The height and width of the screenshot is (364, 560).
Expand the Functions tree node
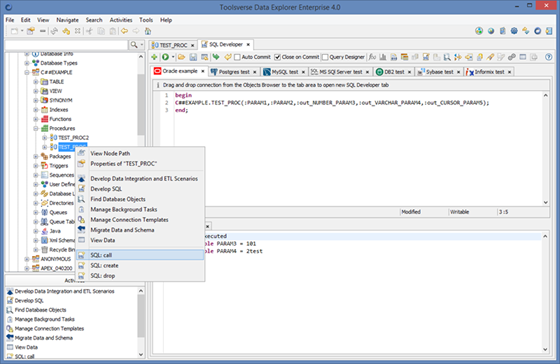[x=36, y=119]
